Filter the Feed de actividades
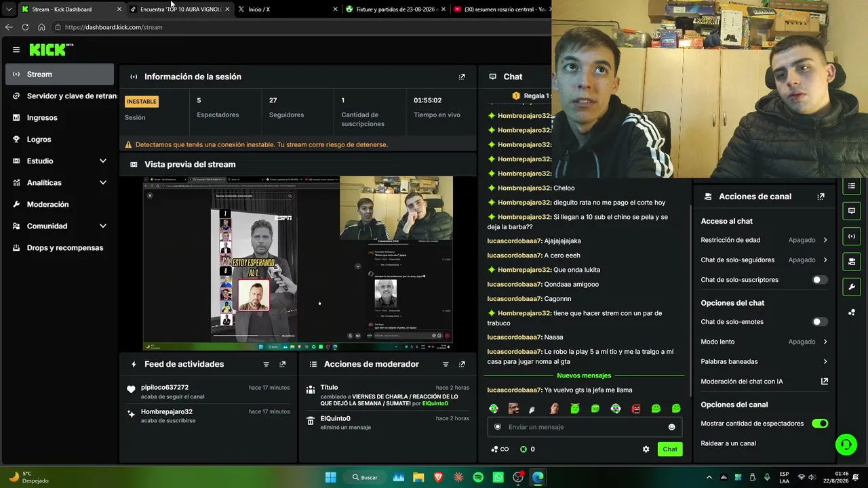The image size is (868, 488). 266,364
